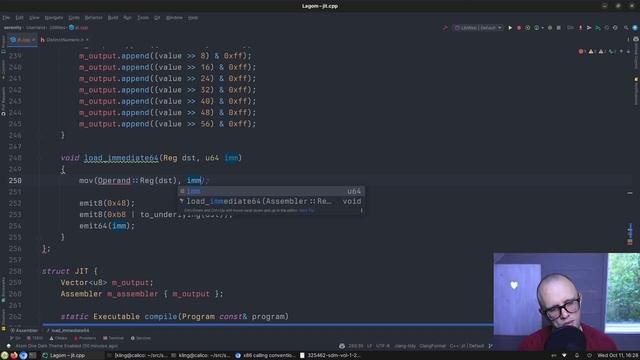Choose the 'imm' u64 completion suggestion
Screen dimensions: 640x360
point(271,191)
